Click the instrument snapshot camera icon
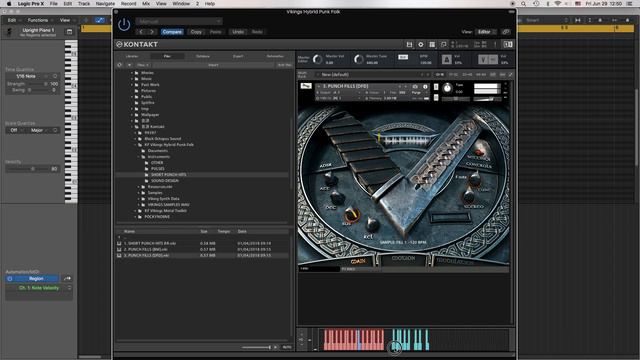Image resolution: width=640 pixels, height=360 pixels. tap(415, 87)
